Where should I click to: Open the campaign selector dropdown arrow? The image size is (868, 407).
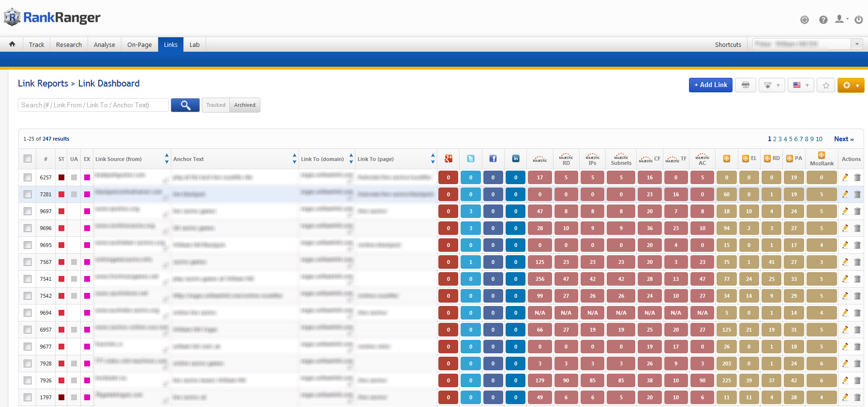click(x=857, y=44)
